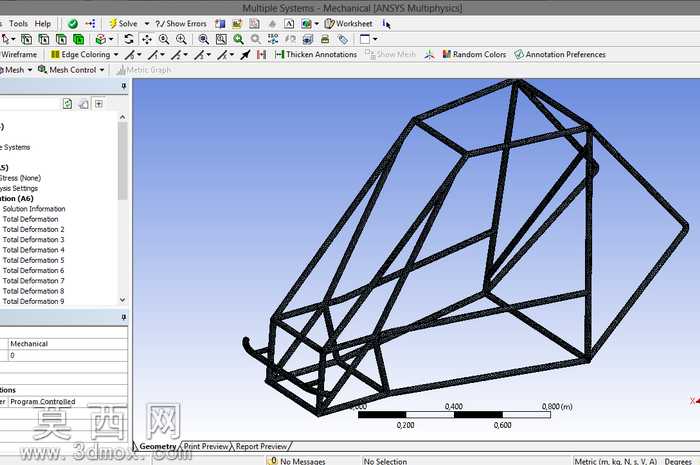Pin the outline panel with the pushpin
This screenshot has height=465, width=700.
click(x=124, y=86)
